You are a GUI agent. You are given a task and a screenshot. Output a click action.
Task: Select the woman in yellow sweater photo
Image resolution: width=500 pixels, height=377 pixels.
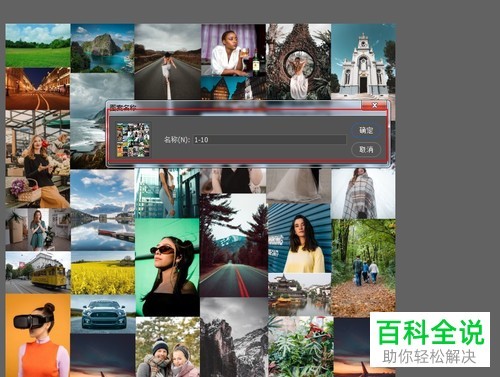coord(300,238)
